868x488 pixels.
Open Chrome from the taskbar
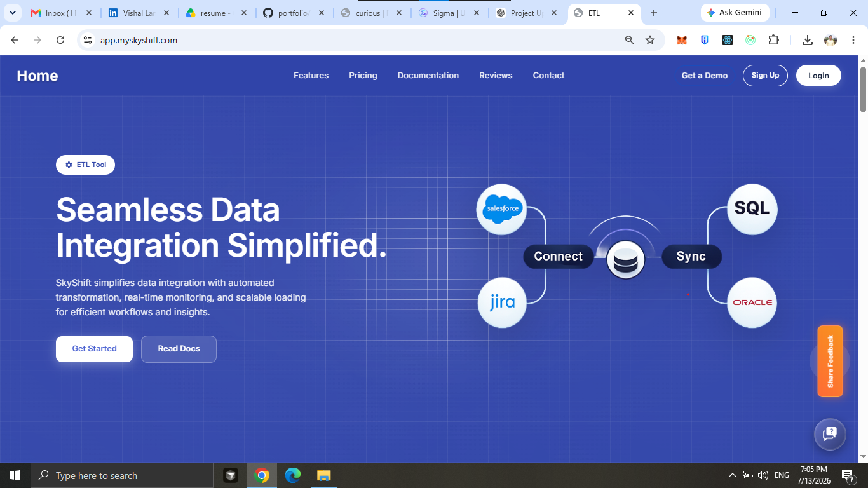click(x=262, y=475)
